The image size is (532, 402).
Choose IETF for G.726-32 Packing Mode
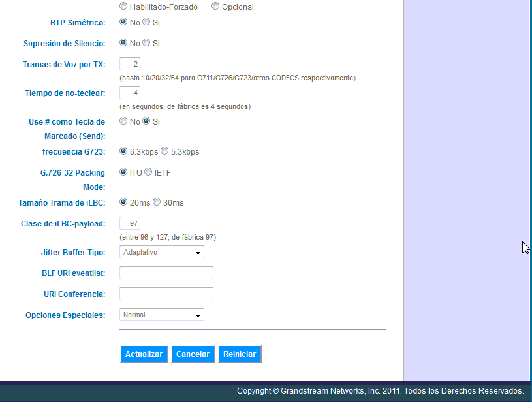(x=148, y=171)
